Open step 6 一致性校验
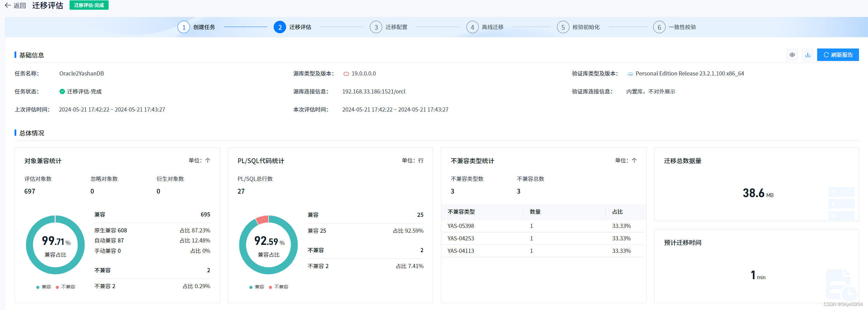Image resolution: width=868 pixels, height=310 pixels. [674, 27]
